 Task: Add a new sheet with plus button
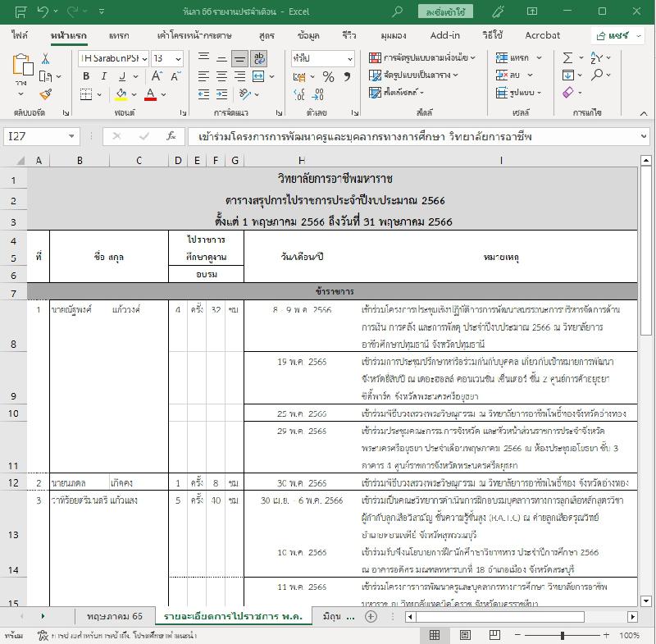371,616
